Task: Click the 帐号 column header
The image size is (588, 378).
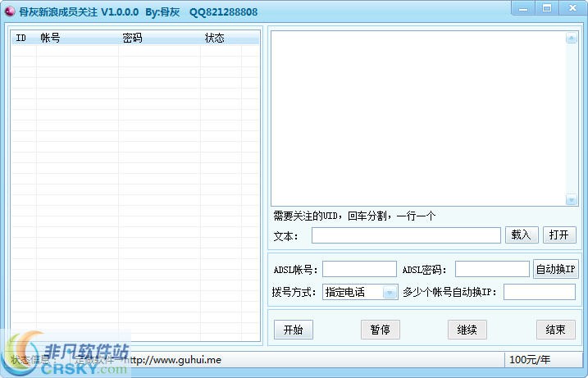Action: pyautogui.click(x=77, y=38)
